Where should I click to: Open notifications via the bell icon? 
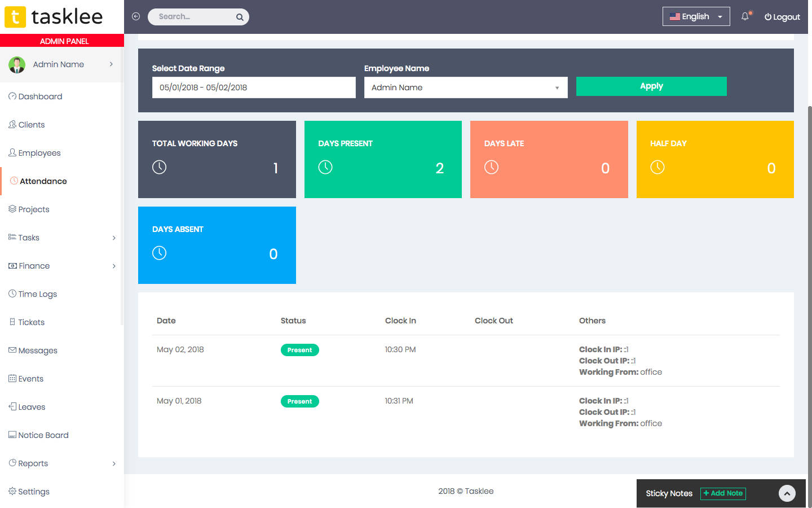pyautogui.click(x=744, y=17)
